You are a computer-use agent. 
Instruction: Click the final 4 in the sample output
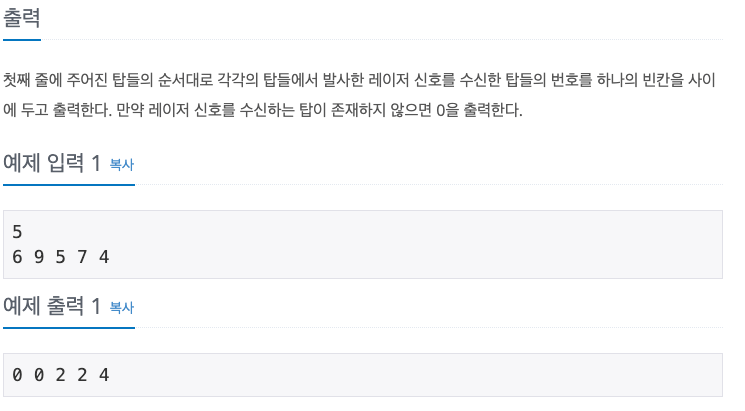tap(104, 376)
